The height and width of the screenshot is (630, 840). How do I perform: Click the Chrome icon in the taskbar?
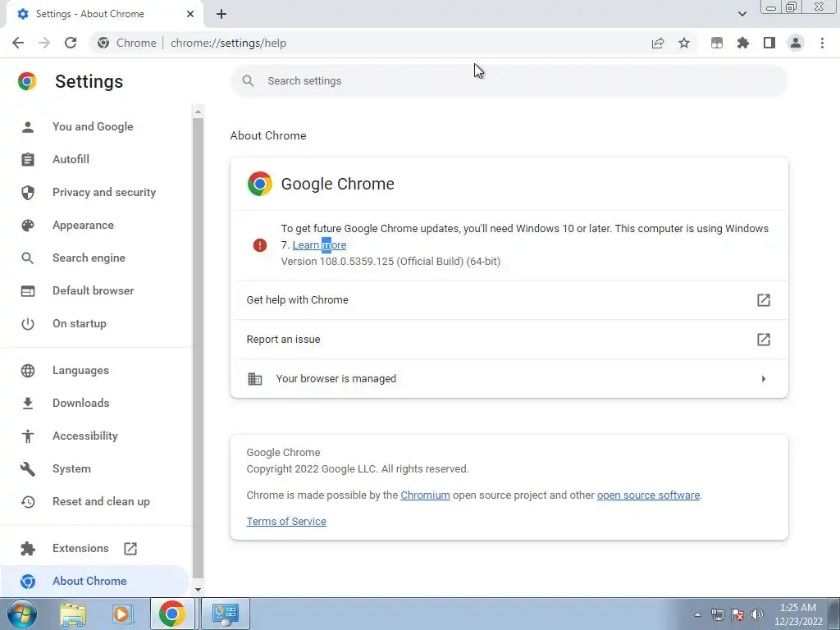point(172,614)
